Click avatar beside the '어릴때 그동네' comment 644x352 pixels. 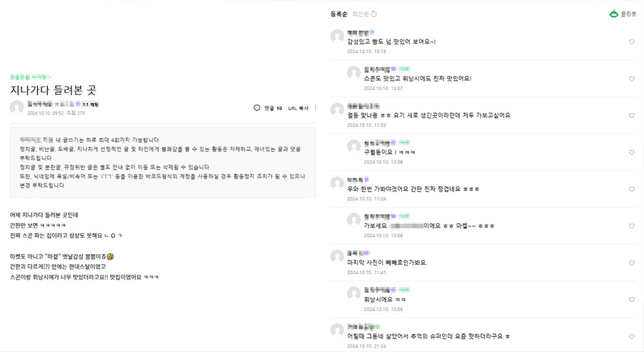point(337,330)
